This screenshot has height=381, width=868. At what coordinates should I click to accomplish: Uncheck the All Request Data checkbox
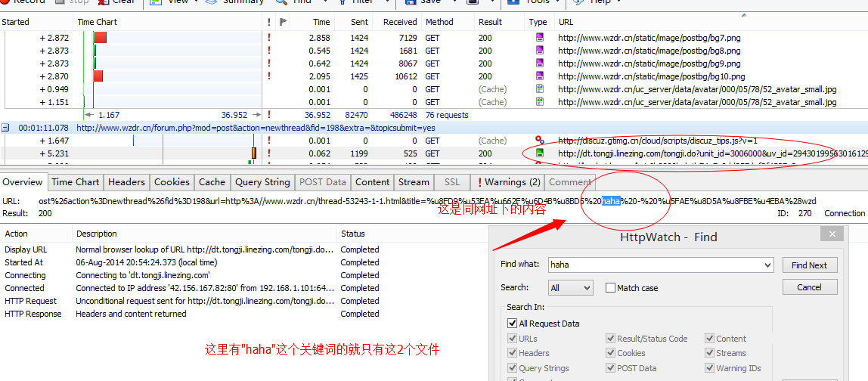(x=513, y=324)
